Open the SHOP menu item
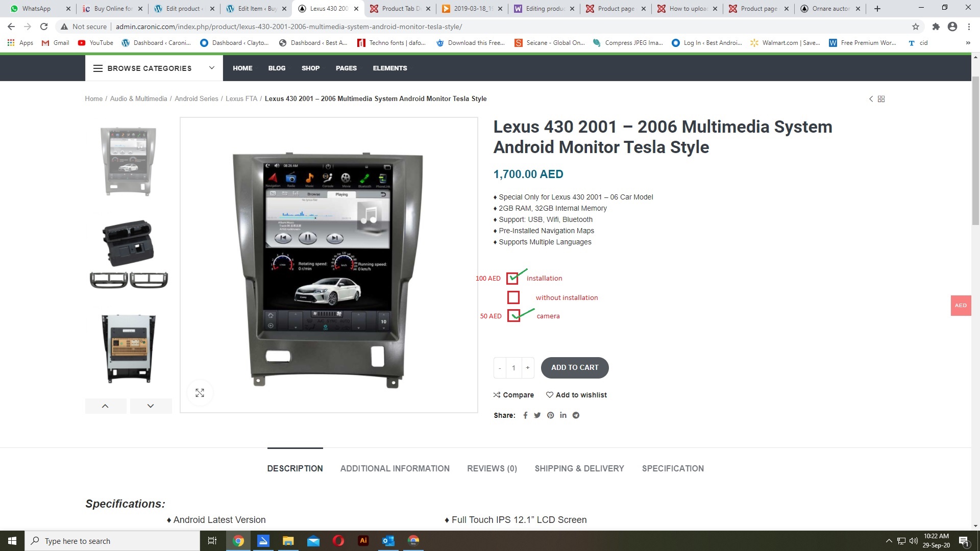The height and width of the screenshot is (551, 980). (310, 68)
